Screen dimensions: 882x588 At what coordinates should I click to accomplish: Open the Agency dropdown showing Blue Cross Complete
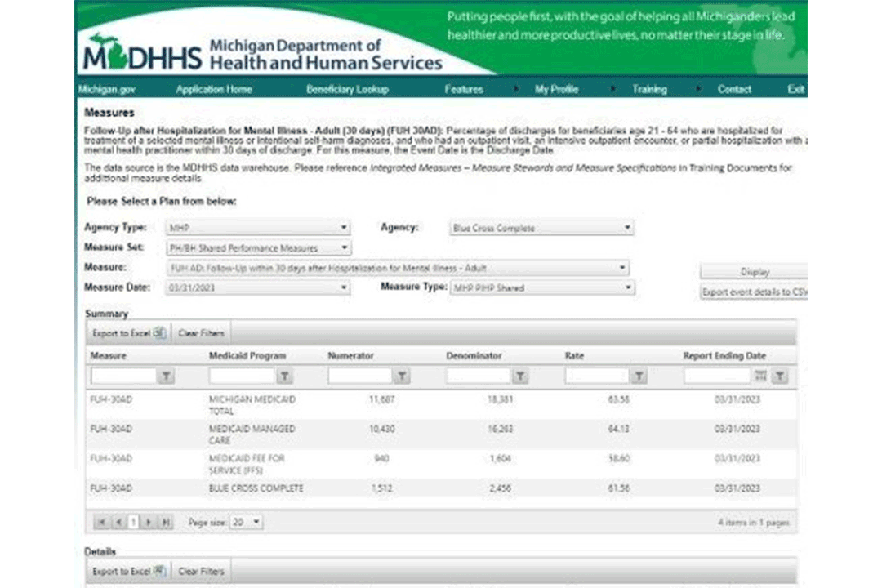point(626,229)
